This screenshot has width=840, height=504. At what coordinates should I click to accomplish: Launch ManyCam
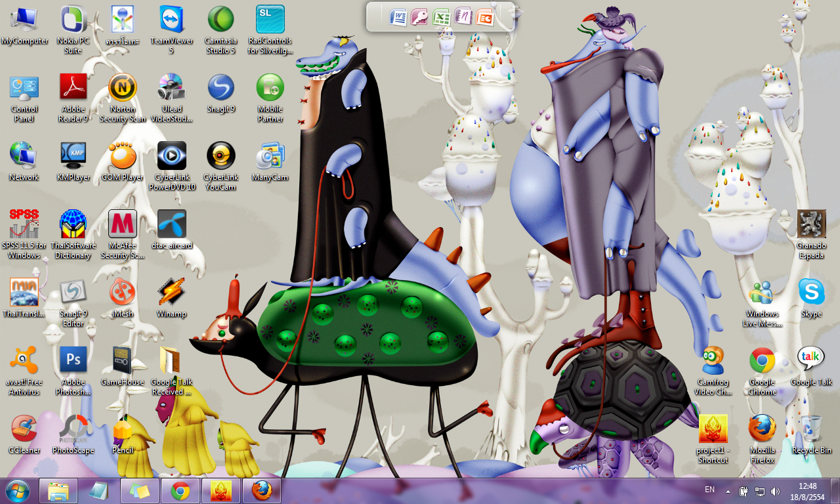270,162
